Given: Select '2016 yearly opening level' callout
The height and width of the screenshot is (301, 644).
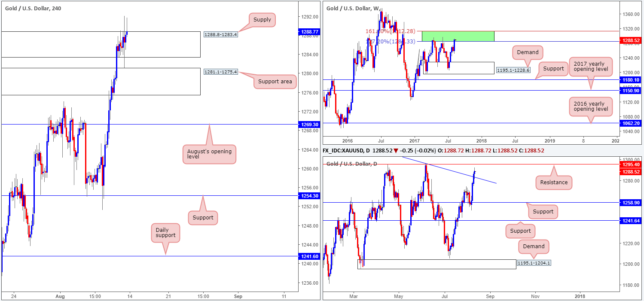Looking at the screenshot, I should coord(590,106).
